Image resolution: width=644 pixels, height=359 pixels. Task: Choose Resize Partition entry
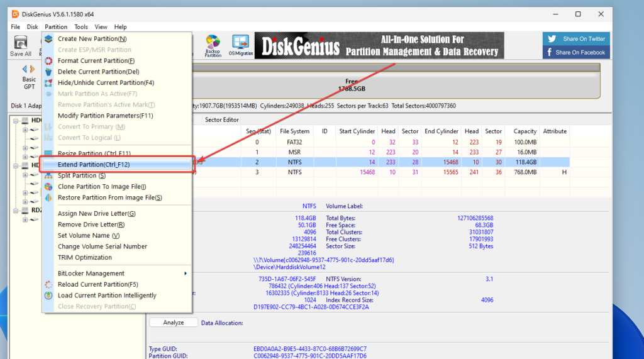[x=116, y=153]
